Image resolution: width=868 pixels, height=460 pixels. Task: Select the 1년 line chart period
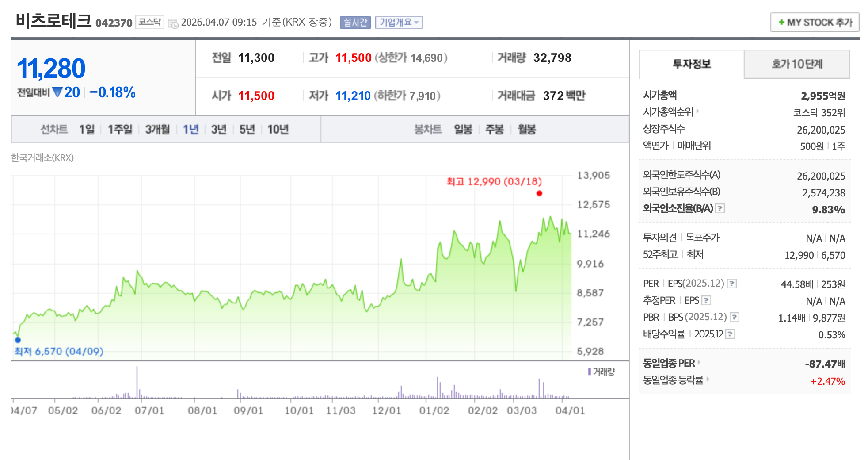pos(190,129)
